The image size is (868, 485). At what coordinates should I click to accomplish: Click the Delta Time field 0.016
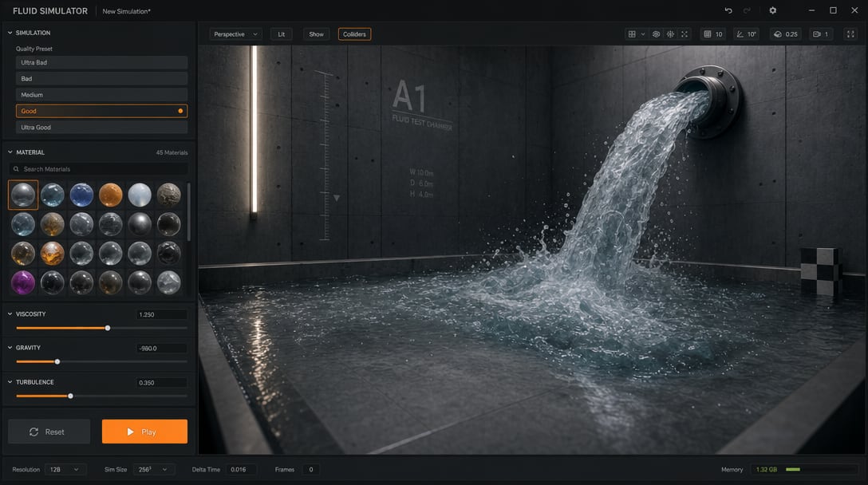[242, 470]
